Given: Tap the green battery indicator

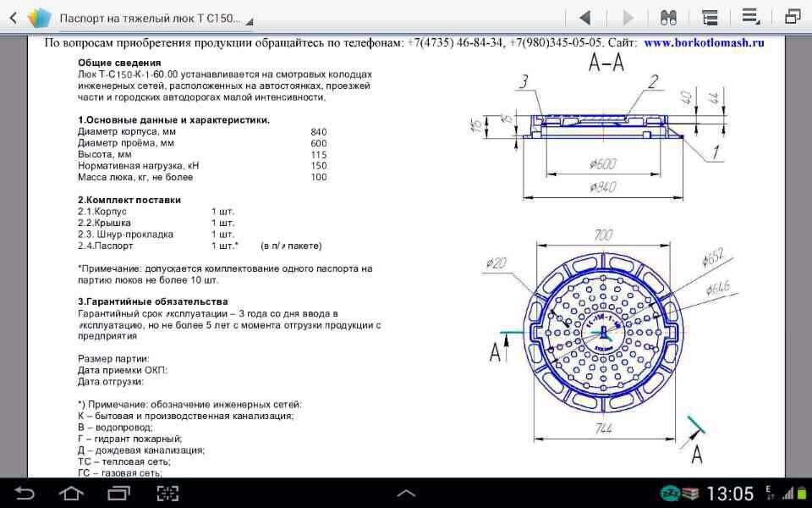Looking at the screenshot, I should pyautogui.click(x=804, y=493).
